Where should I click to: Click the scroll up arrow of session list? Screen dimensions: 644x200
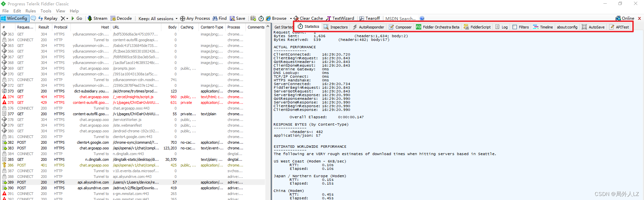(x=268, y=27)
